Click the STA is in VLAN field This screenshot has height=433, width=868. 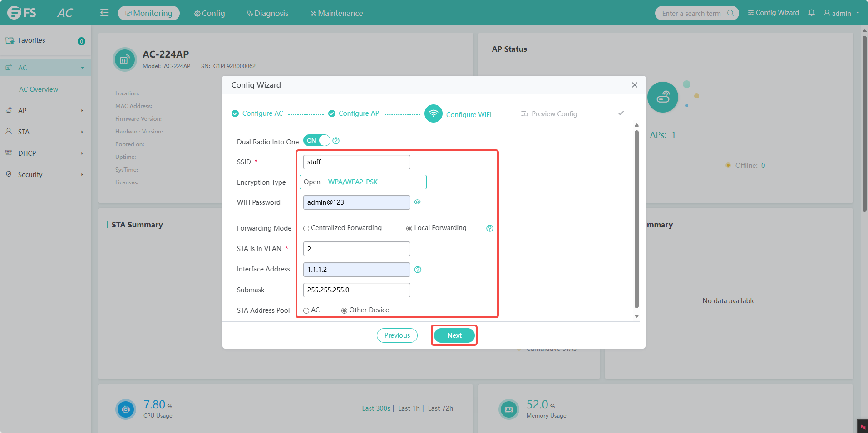click(x=357, y=249)
